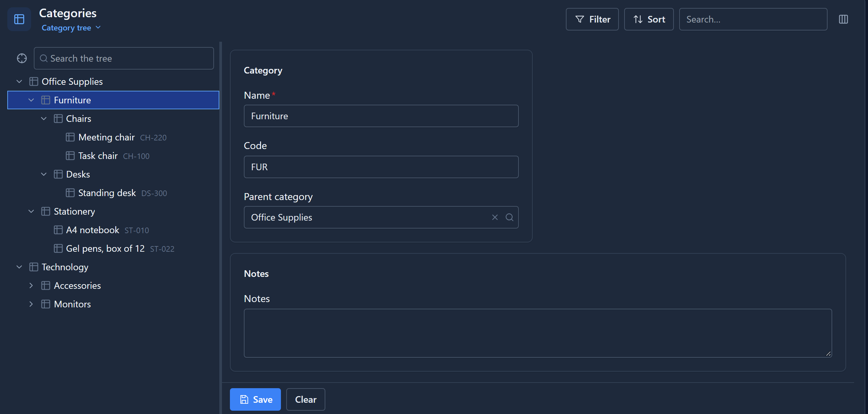Screen dimensions: 868x414
Task: Click the Filter button
Action: click(592, 19)
